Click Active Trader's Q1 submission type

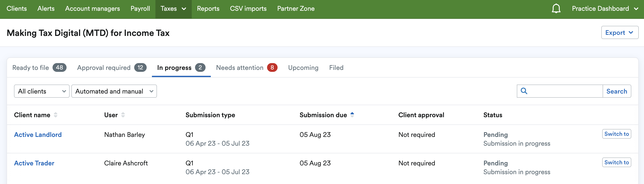(x=189, y=163)
